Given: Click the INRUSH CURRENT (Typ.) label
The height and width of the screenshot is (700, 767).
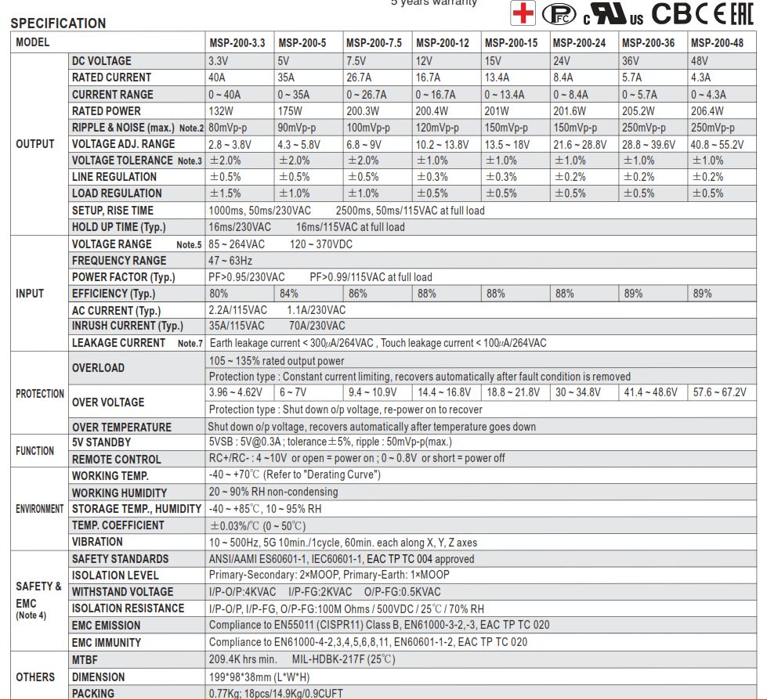Looking at the screenshot, I should 127,326.
